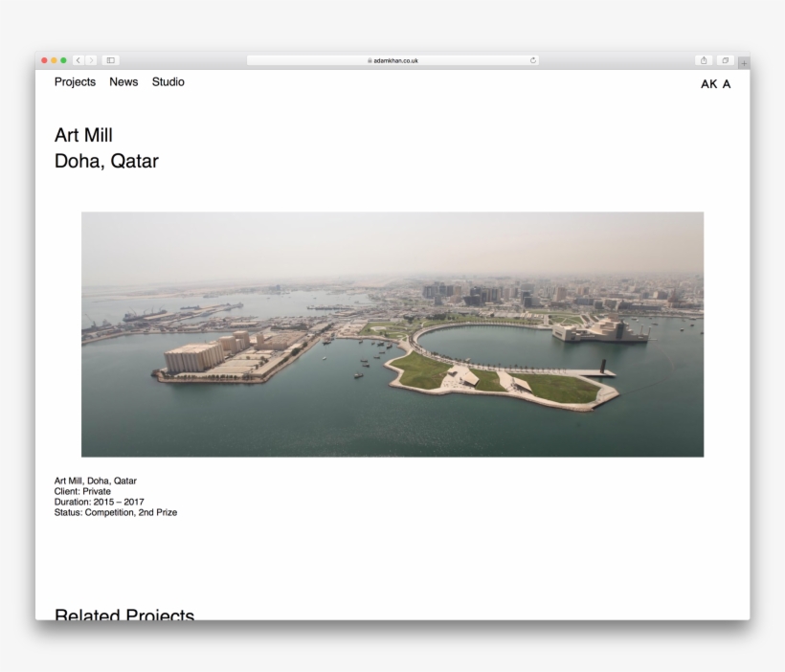
Task: Click the adamkhan.co.uk address bar
Action: click(x=392, y=60)
